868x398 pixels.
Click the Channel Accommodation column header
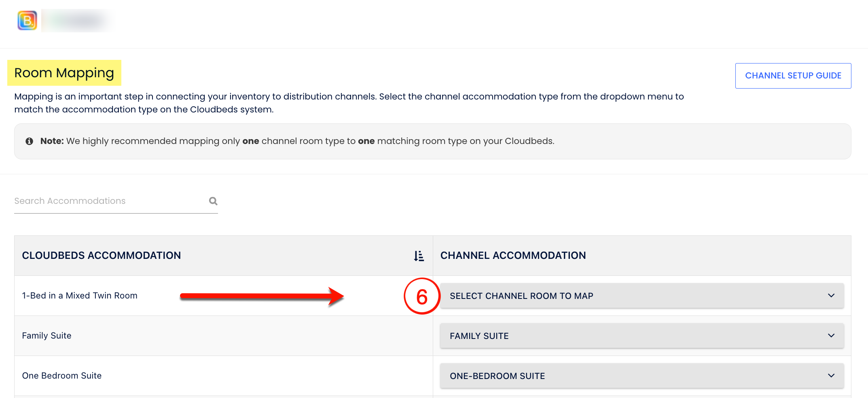[x=513, y=256]
